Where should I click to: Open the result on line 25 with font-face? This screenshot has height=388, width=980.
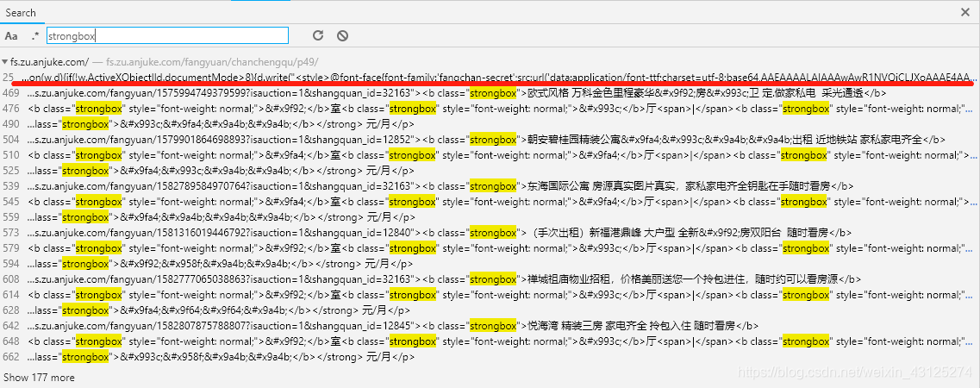click(x=490, y=78)
